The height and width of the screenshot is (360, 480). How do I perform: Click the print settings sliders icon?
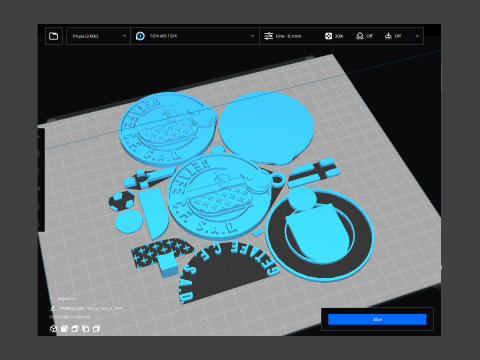click(x=268, y=36)
